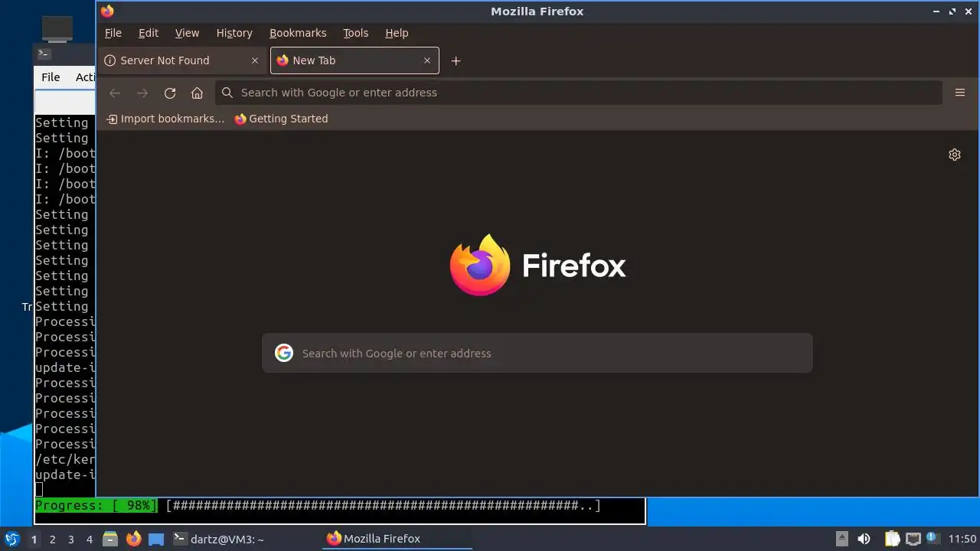Open the Firefox hamburger application menu
This screenshot has height=551, width=980.
[960, 93]
